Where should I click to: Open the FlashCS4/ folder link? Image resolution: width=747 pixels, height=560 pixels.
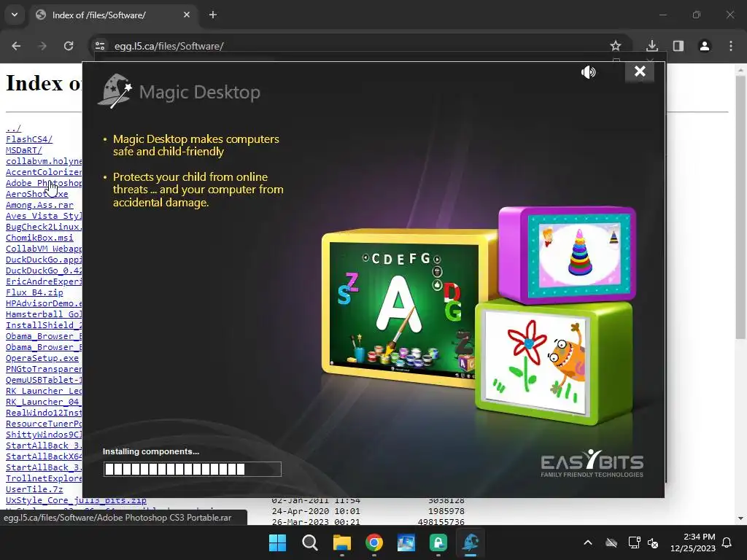(x=29, y=139)
